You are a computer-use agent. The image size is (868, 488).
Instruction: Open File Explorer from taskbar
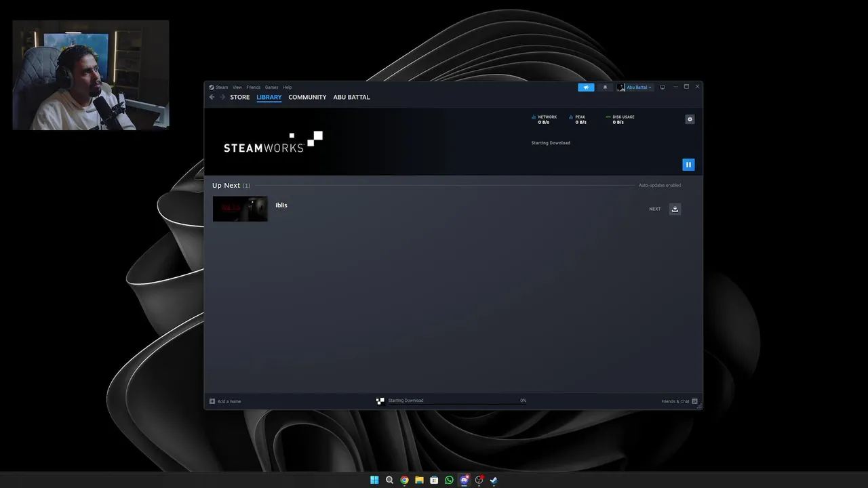(419, 480)
